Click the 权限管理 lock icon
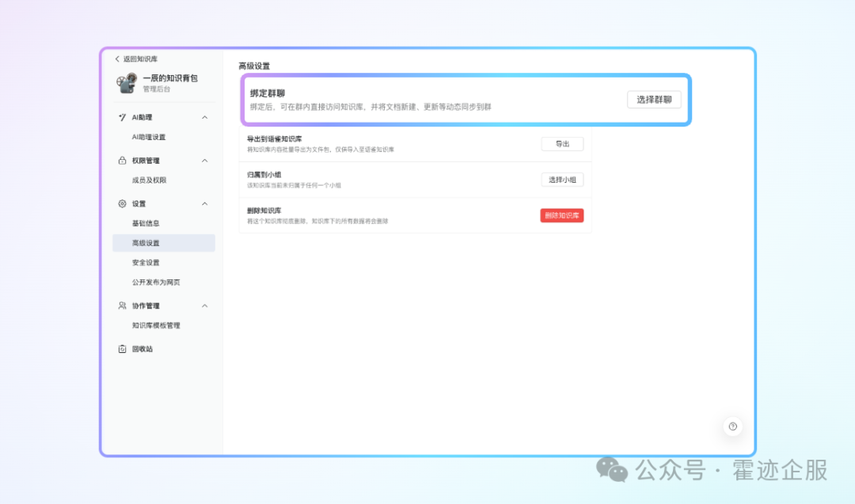This screenshot has height=504, width=855. [x=122, y=161]
